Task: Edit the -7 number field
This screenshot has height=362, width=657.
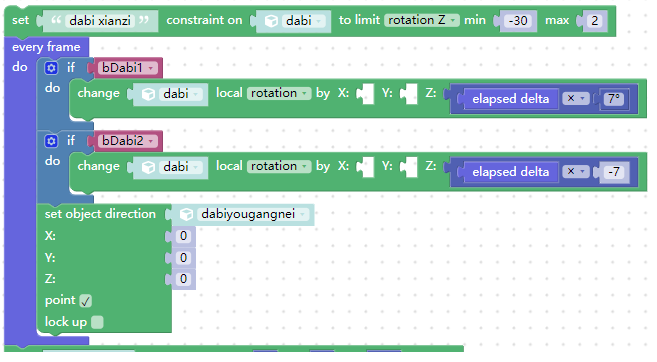Action: point(614,172)
